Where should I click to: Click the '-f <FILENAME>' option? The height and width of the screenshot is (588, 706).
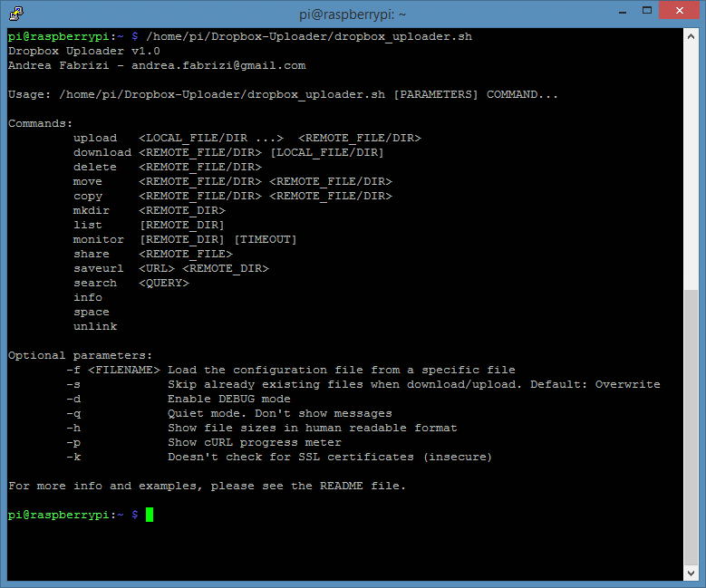(x=113, y=370)
